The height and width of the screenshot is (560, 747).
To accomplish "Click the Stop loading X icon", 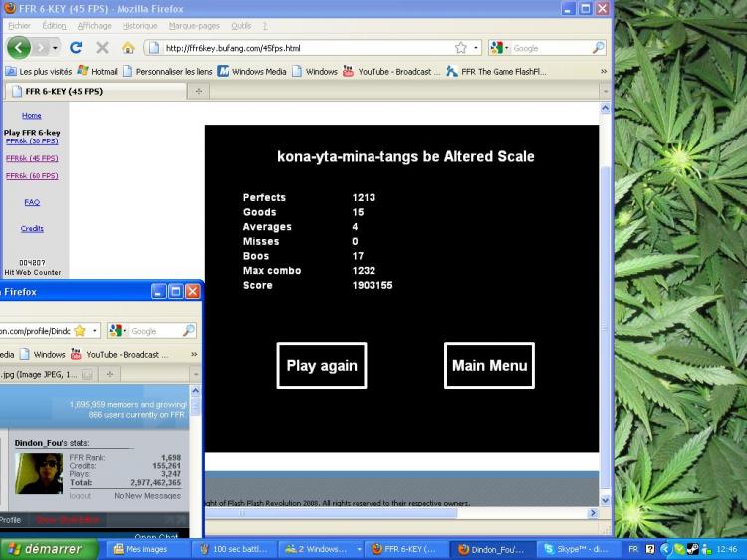I will pos(102,47).
